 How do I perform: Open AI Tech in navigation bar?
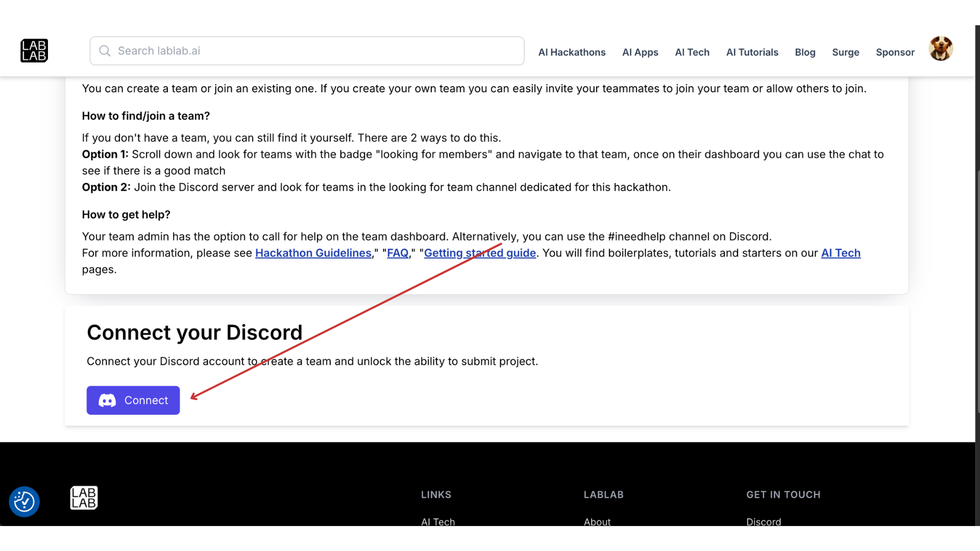692,52
